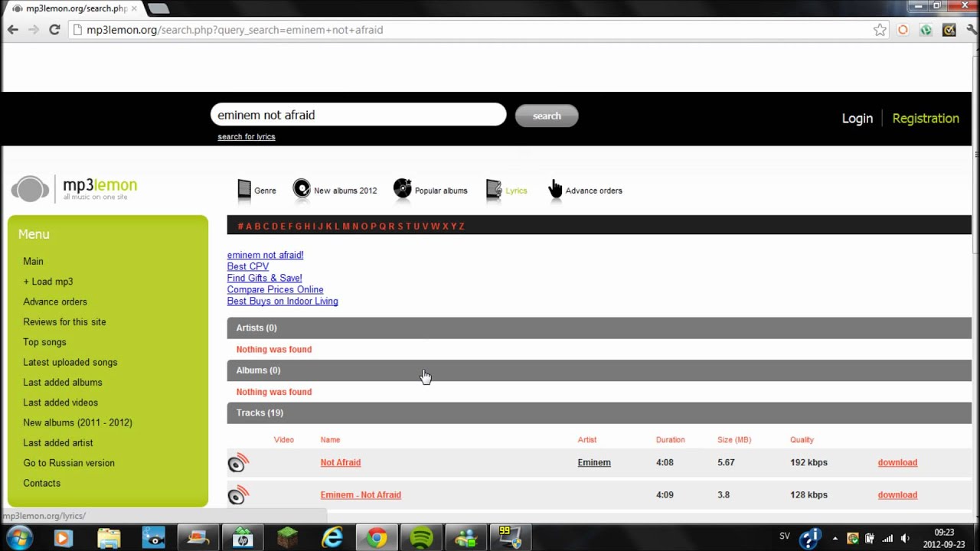The image size is (980, 551).
Task: Play the Not Afraid track icon
Action: [x=238, y=463]
